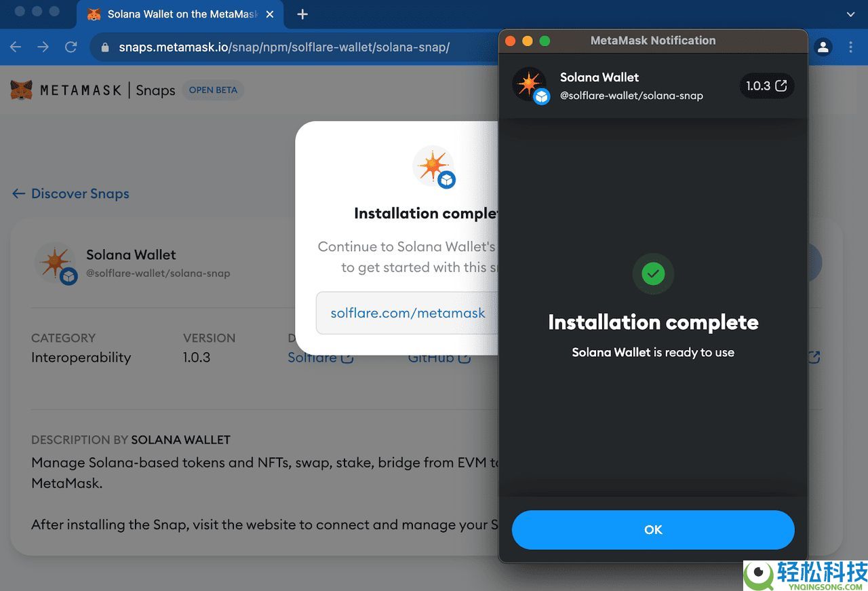Open version 1.0.3 external link in notification
868x591 pixels.
point(766,85)
